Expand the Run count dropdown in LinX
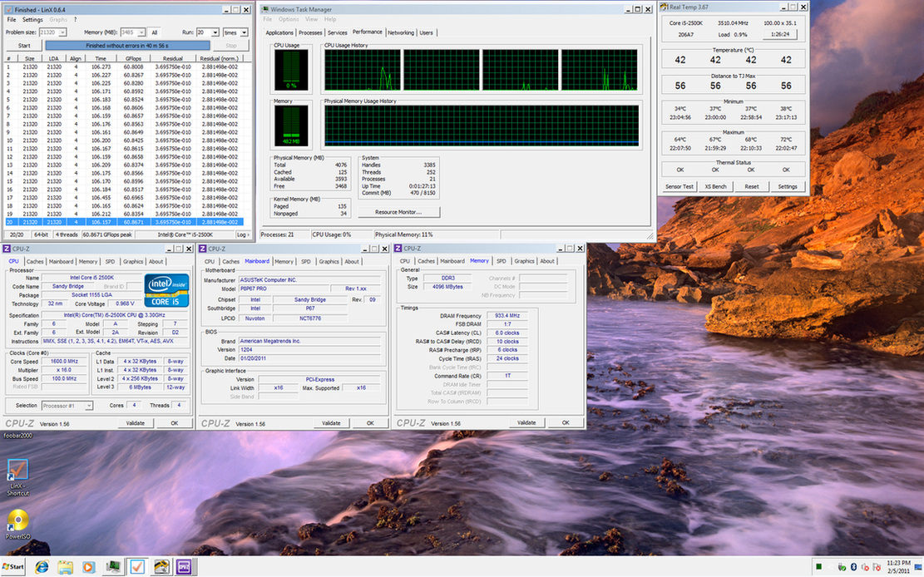This screenshot has height=577, width=924. [215, 32]
